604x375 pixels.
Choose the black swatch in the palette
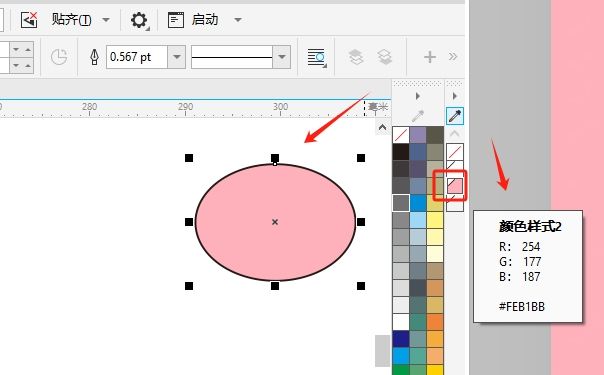(401, 152)
